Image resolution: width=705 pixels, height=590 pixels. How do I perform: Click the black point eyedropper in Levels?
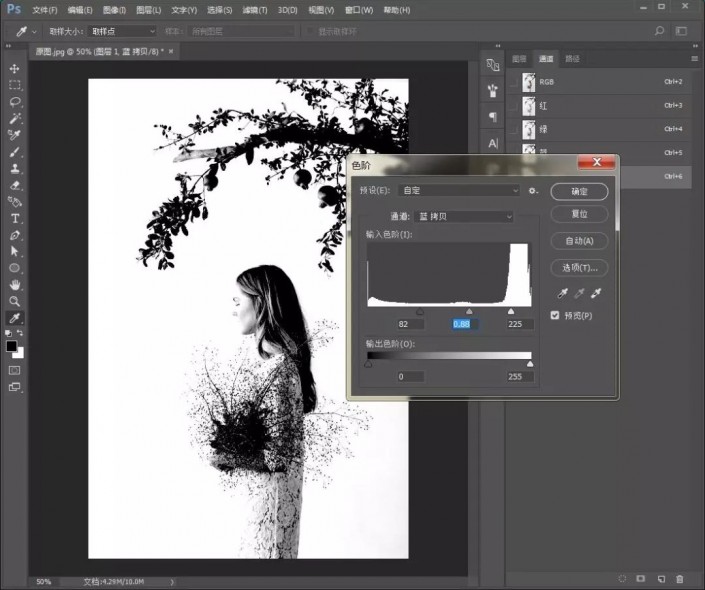563,293
